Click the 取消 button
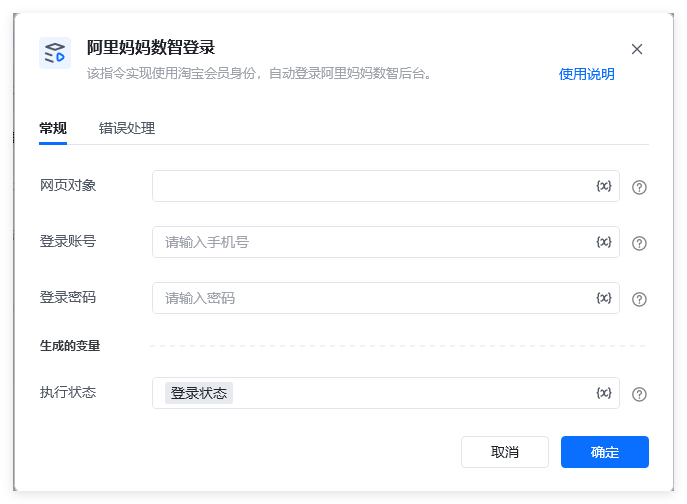This screenshot has width=687, height=504. (x=505, y=452)
